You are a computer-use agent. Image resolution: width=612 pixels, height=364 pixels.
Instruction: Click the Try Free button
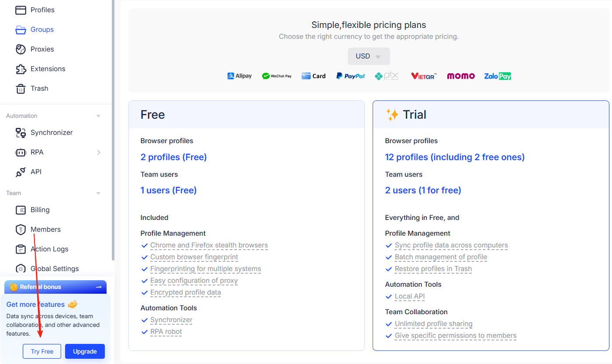[42, 351]
